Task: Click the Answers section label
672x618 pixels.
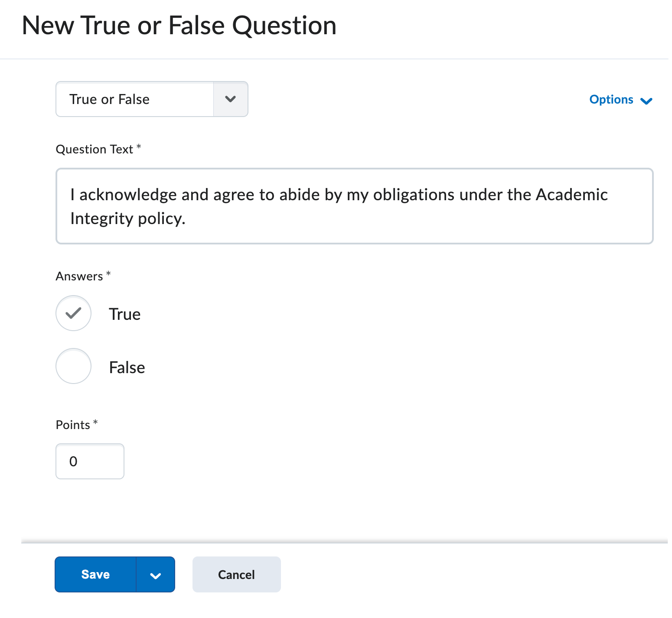Action: click(x=79, y=276)
